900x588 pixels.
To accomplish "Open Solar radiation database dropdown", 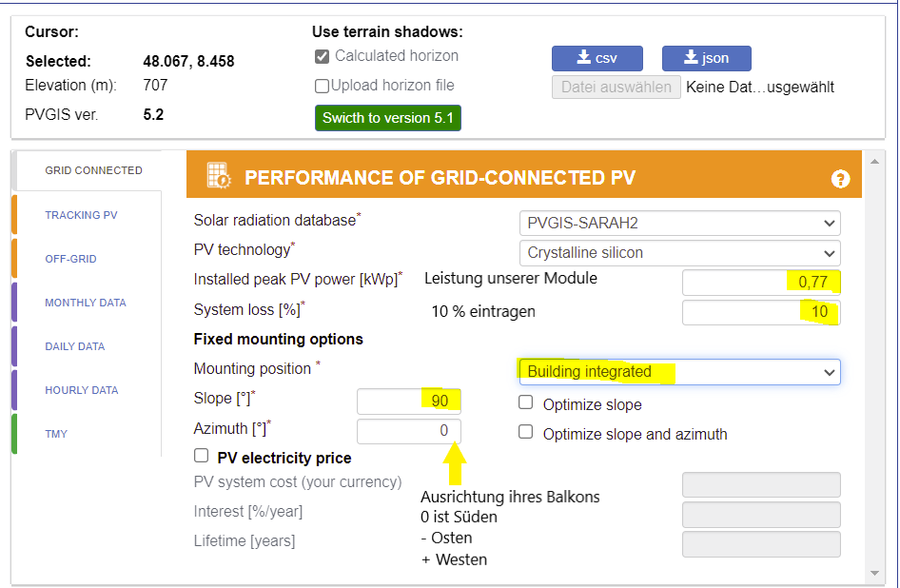I will (679, 223).
